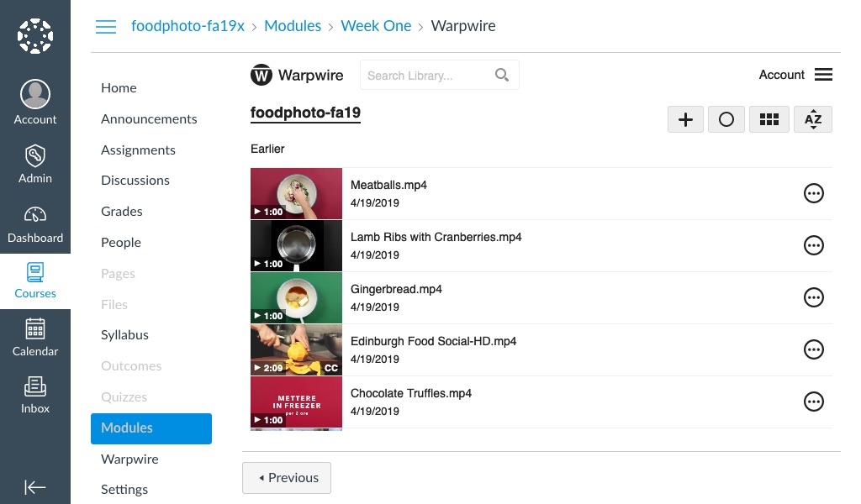
Task: Focus the Search Library input field
Action: click(x=428, y=75)
